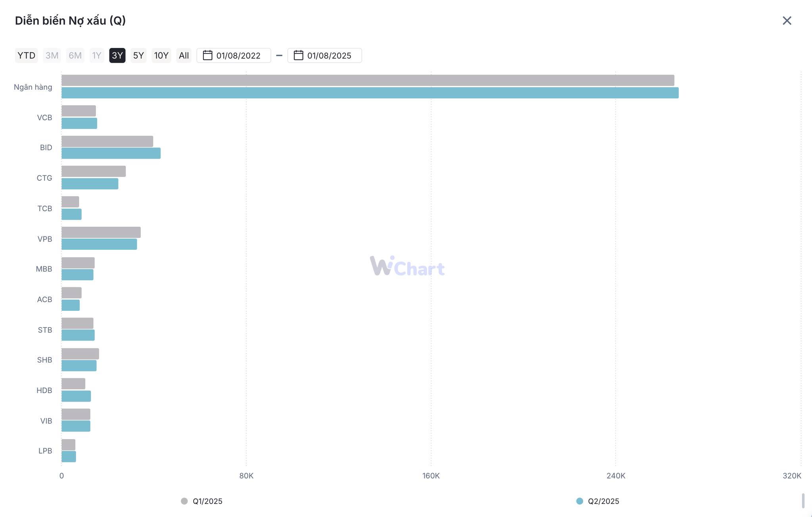Select the YTD time range
This screenshot has height=517, width=812.
[x=26, y=56]
